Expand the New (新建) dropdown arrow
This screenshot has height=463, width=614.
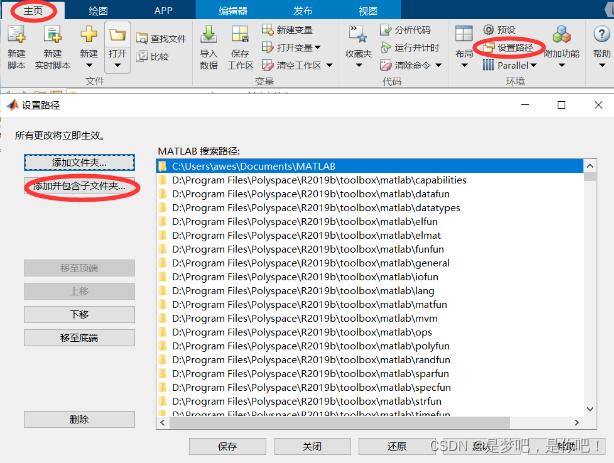[89, 65]
